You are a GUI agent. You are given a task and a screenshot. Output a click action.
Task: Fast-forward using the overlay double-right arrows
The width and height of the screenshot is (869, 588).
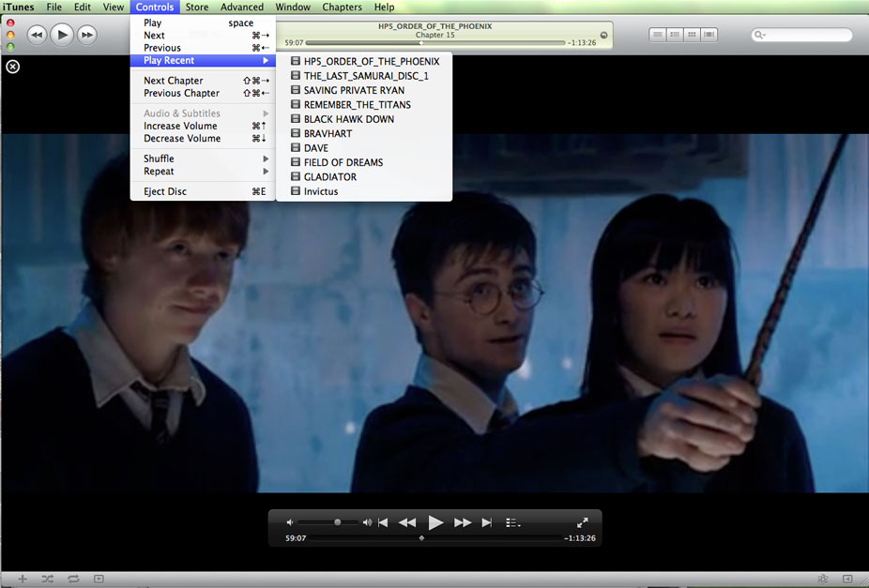463,522
